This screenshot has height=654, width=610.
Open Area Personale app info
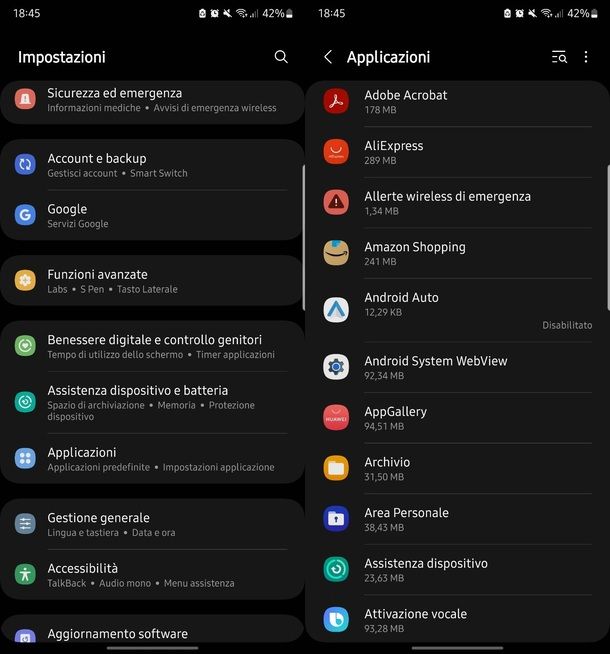click(x=457, y=519)
